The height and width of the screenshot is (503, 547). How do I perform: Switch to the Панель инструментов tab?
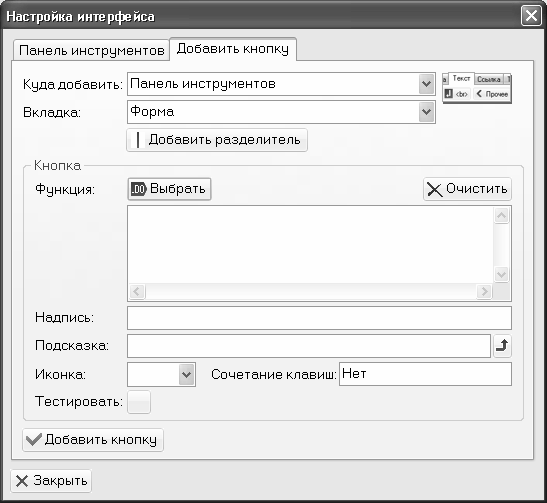pos(91,50)
